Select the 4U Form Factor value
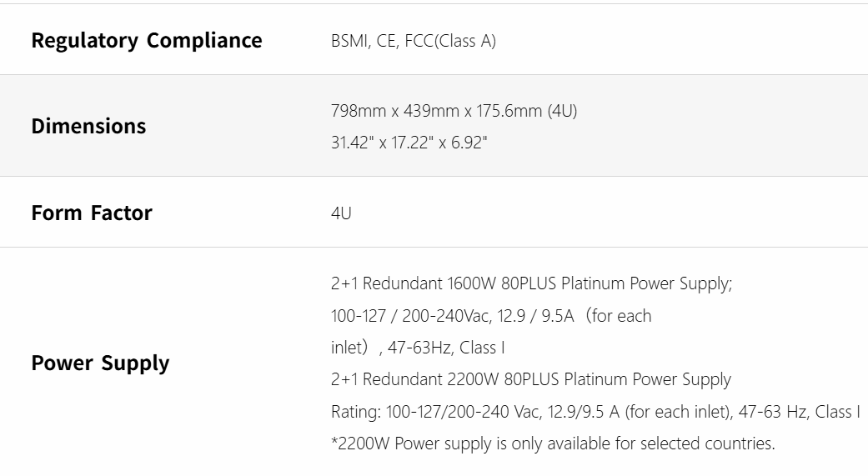This screenshot has height=476, width=868. pyautogui.click(x=341, y=213)
